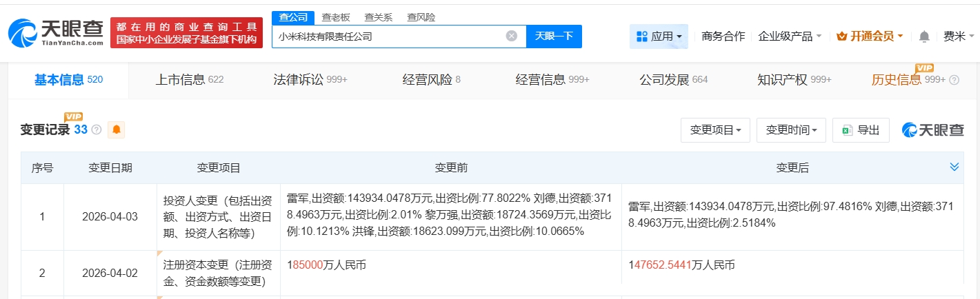Click help question mark beside 变更记录 33
Image resolution: width=980 pixels, height=299 pixels.
(97, 130)
